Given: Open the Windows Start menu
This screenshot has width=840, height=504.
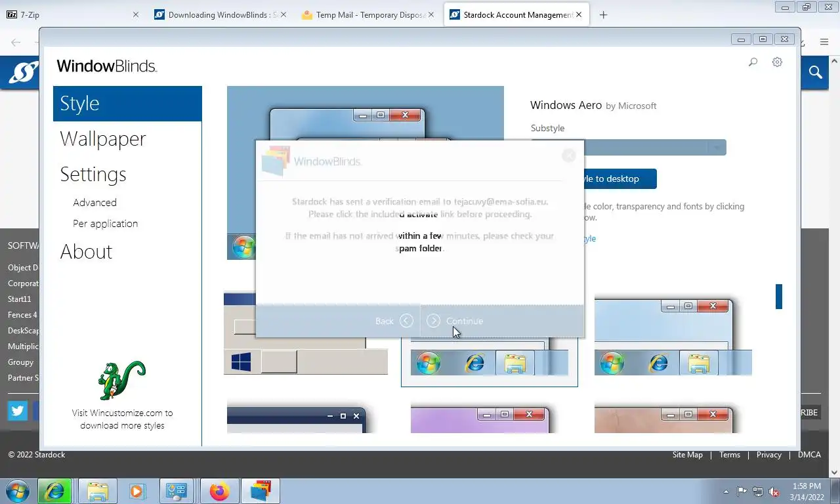Looking at the screenshot, I should [x=18, y=491].
